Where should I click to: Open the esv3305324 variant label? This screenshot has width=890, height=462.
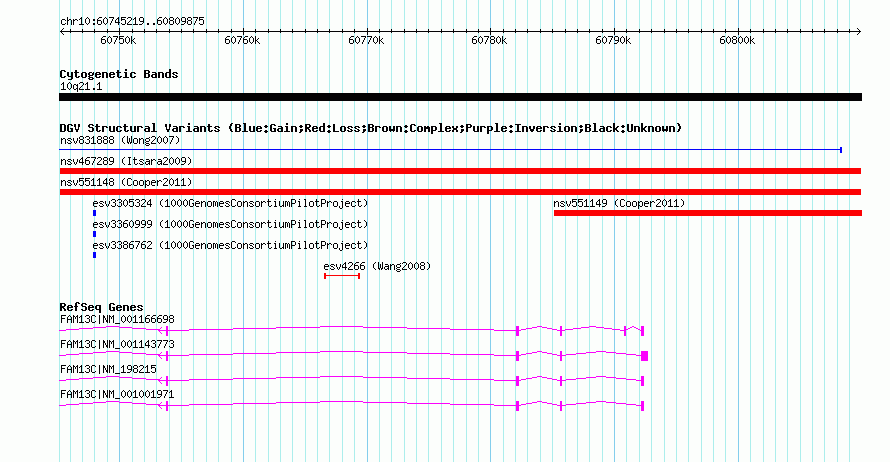pos(230,203)
